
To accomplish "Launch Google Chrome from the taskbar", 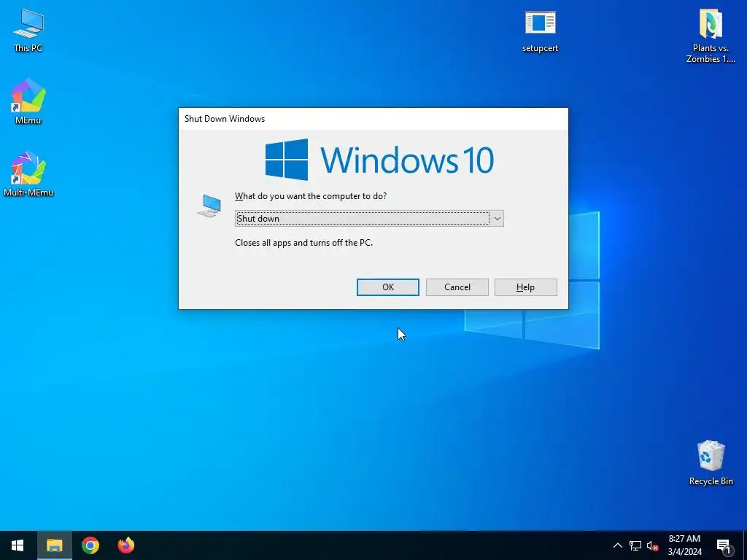I will (x=90, y=545).
